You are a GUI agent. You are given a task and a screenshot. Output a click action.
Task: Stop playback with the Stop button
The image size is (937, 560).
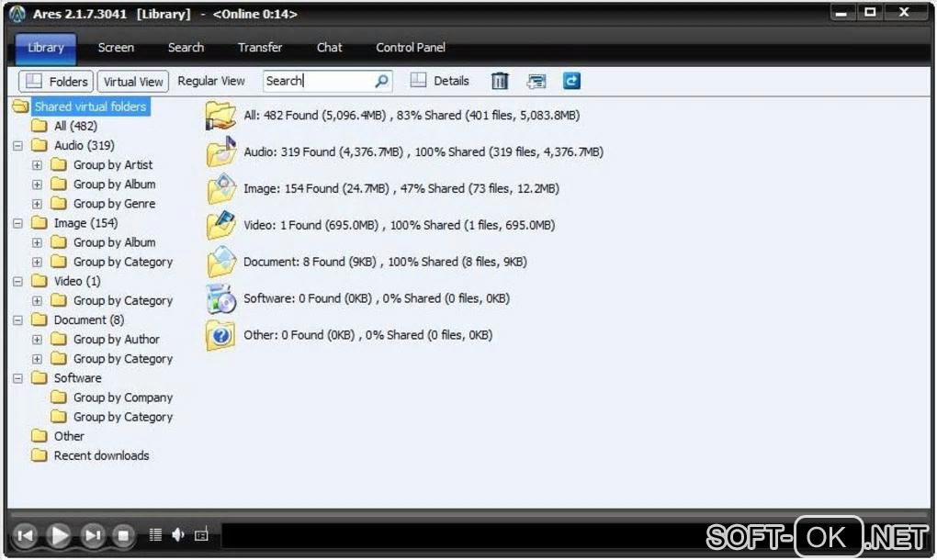123,535
